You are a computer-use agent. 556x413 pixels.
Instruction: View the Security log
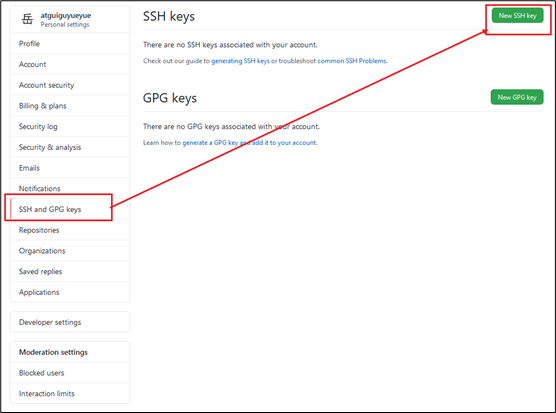pyautogui.click(x=70, y=127)
